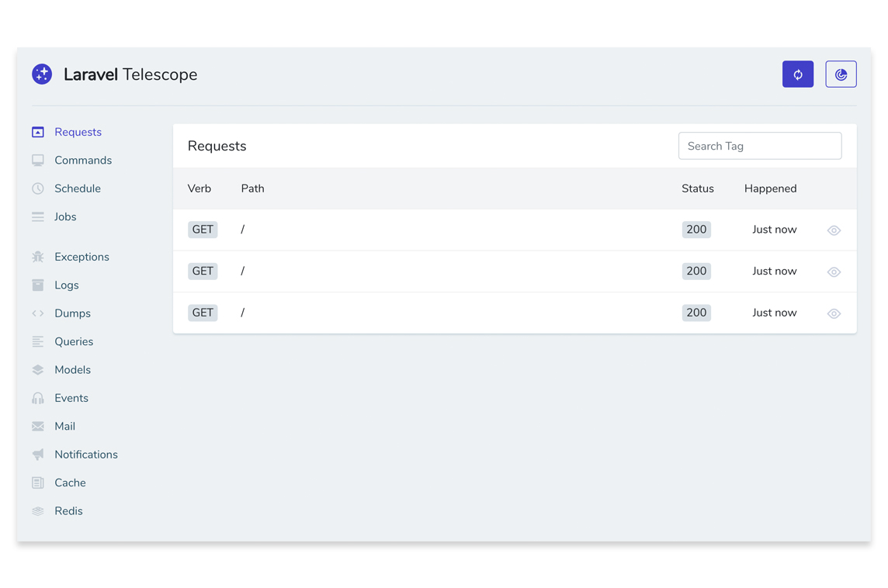Image resolution: width=888 pixels, height=588 pixels.
Task: Toggle night mode moon button
Action: coord(841,74)
